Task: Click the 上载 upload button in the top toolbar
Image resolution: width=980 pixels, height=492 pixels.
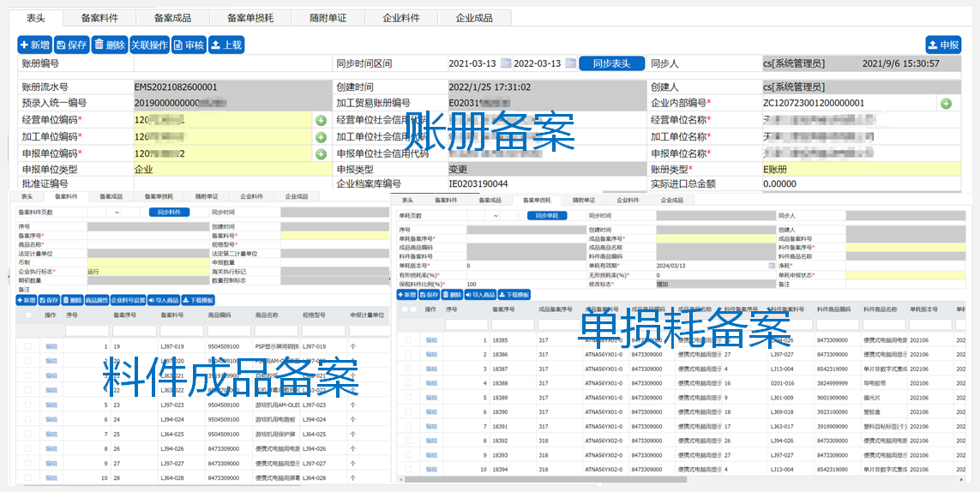Action: pyautogui.click(x=225, y=45)
